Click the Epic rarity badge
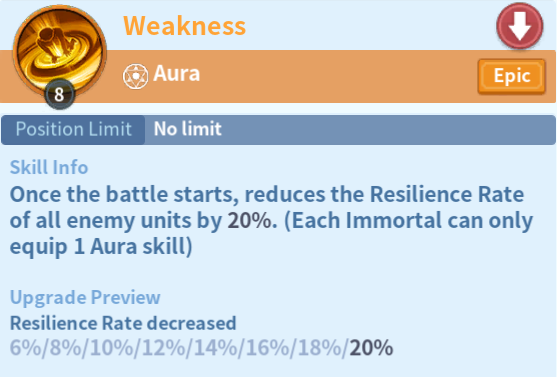Viewport: 557px width, 377px height. coord(512,76)
